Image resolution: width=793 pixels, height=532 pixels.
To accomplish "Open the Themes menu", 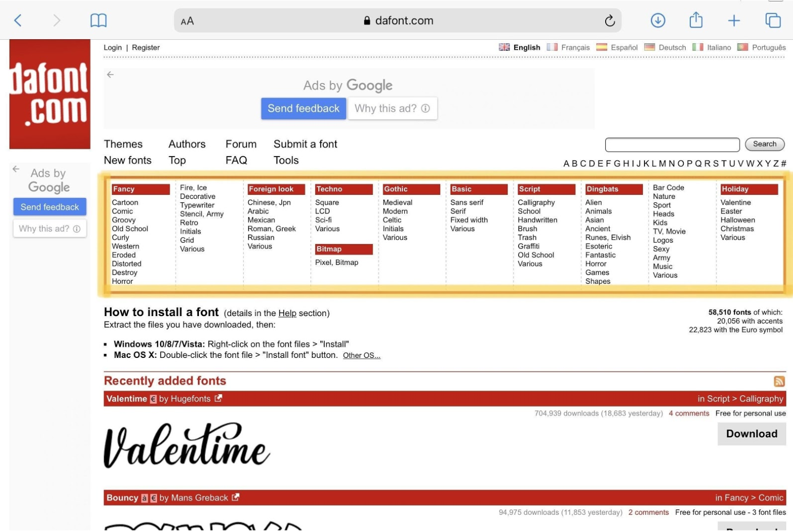I will 123,144.
